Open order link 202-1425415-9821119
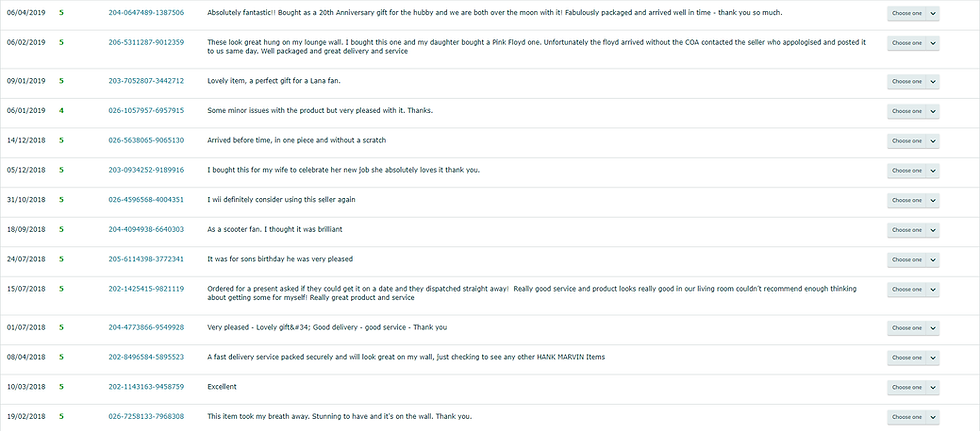The width and height of the screenshot is (980, 431). [146, 288]
